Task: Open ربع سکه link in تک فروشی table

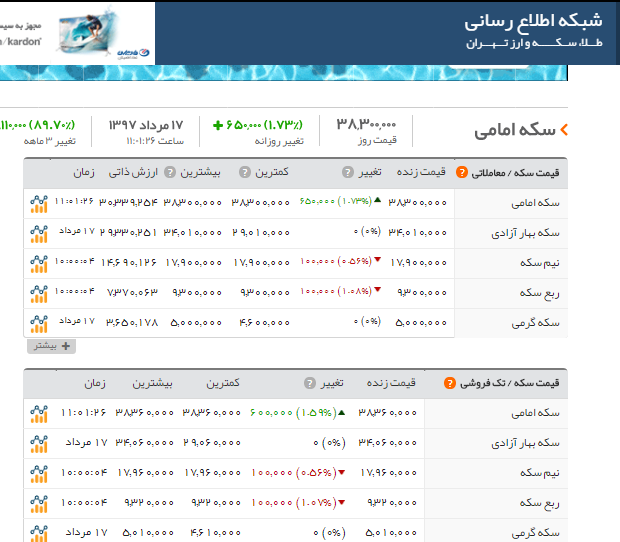Action: click(539, 503)
